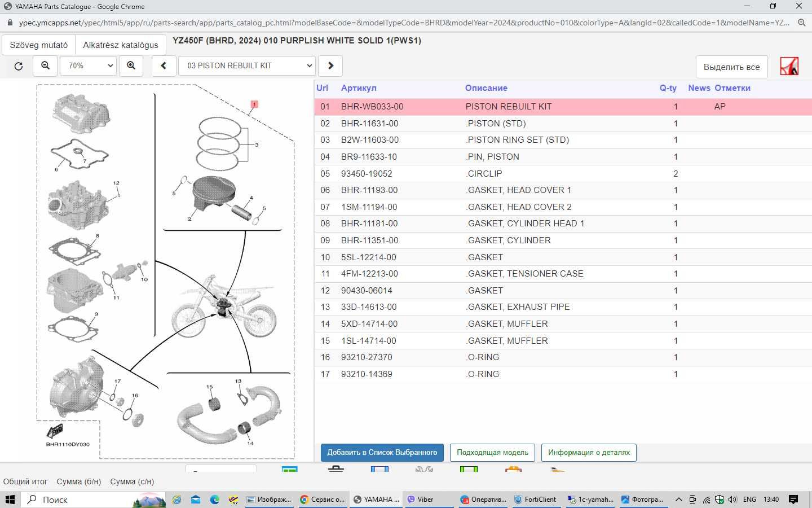Click the motorcycle overview image in diagram
This screenshot has width=812, height=508.
224,306
